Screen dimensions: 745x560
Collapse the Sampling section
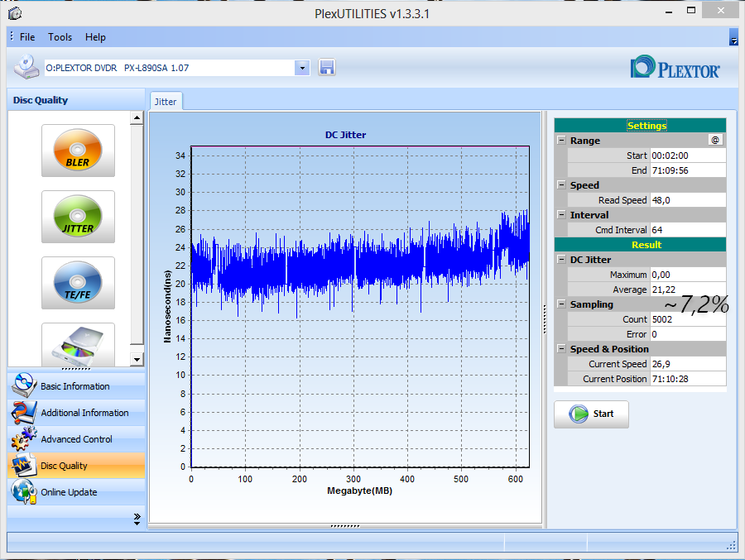pos(561,304)
